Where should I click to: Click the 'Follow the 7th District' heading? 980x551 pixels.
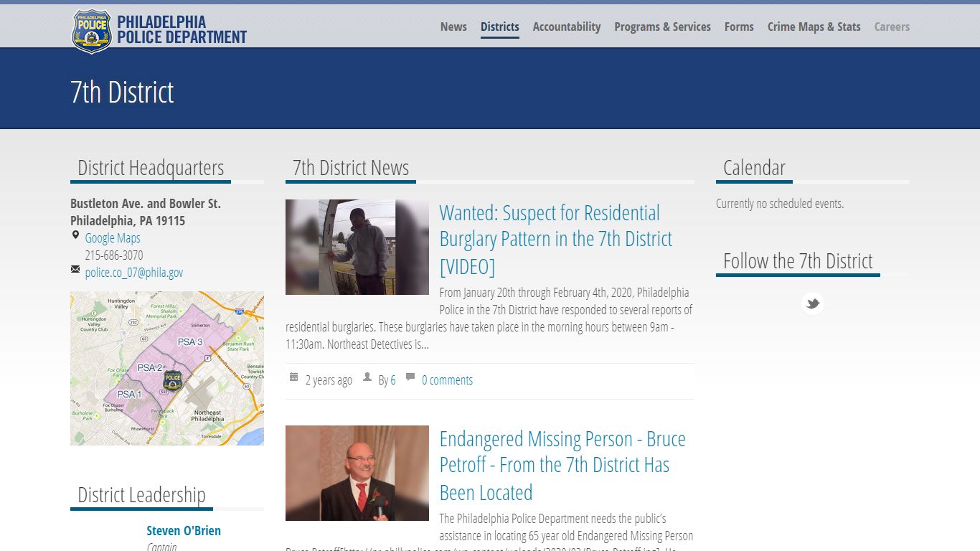798,261
